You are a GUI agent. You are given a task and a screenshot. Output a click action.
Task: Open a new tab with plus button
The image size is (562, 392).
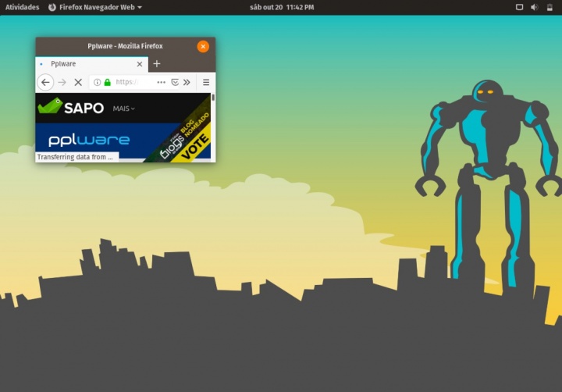[x=157, y=64]
